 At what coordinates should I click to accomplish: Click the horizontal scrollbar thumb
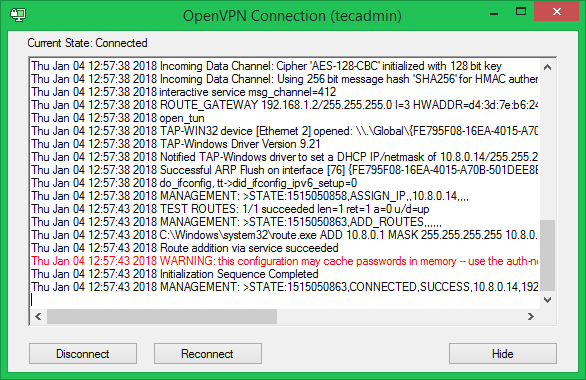pos(162,316)
